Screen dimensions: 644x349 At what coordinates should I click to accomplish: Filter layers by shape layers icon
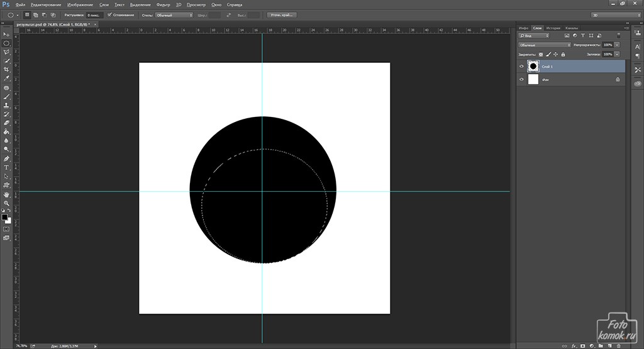click(591, 36)
